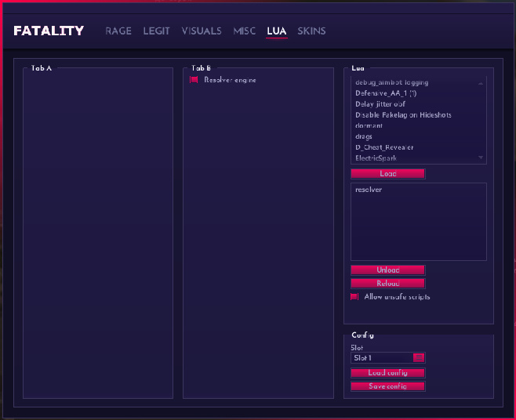516x420 pixels.
Task: Switch to the LEGIT tab
Action: point(156,31)
